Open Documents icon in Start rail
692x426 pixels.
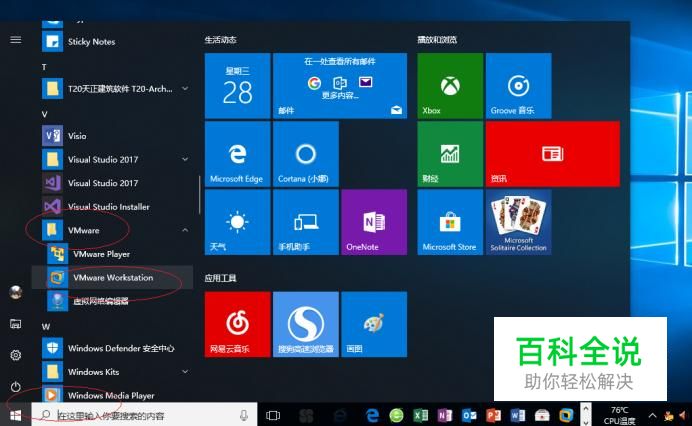point(15,324)
